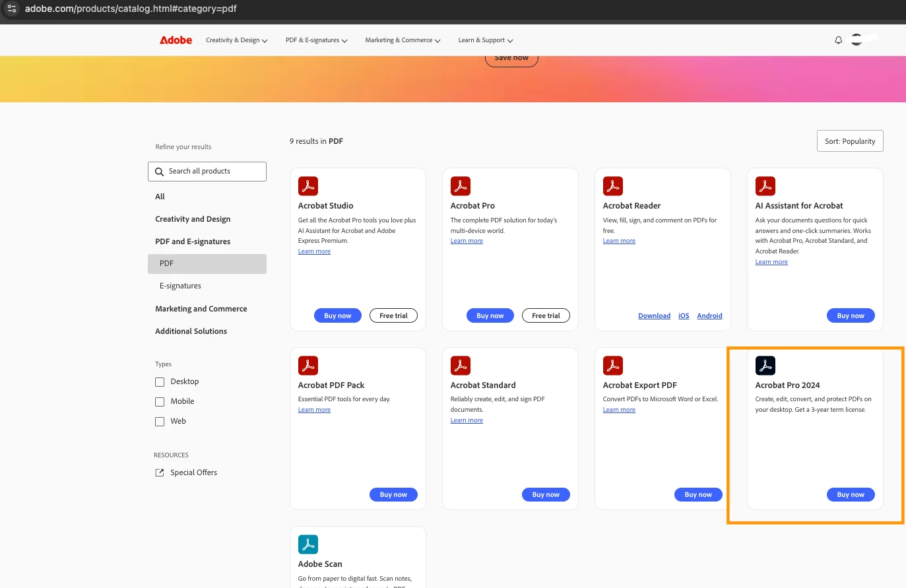This screenshot has height=588, width=906.
Task: Click the Acrobat Pro product icon
Action: coord(461,186)
